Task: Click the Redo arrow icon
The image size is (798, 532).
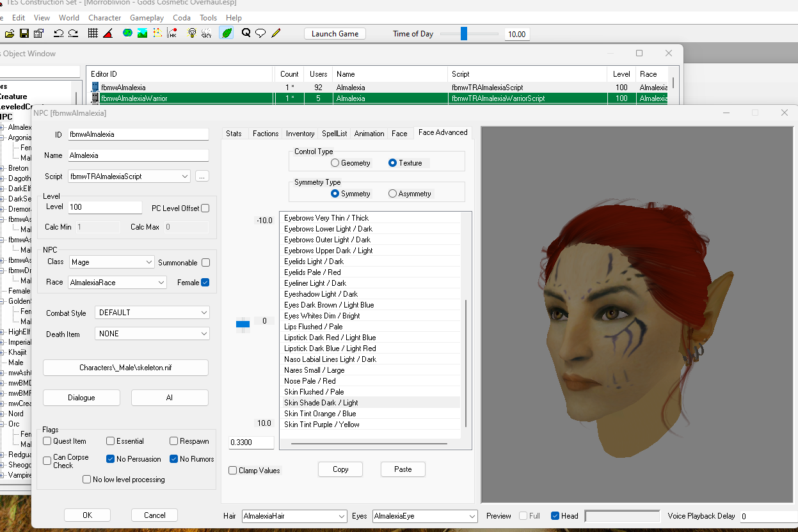Action: click(74, 33)
